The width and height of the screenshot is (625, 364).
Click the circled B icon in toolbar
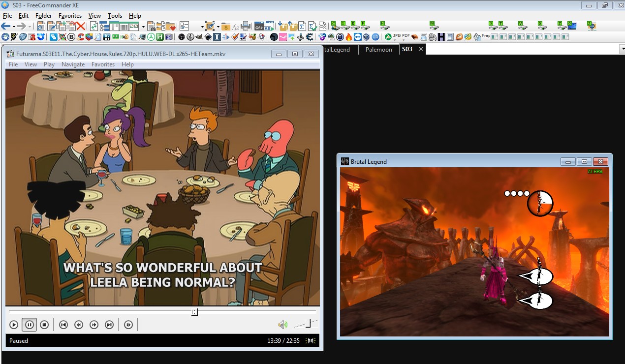[x=72, y=37]
